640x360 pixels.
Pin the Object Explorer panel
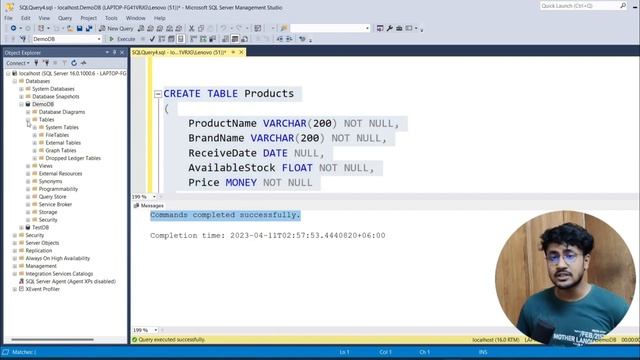pos(114,52)
